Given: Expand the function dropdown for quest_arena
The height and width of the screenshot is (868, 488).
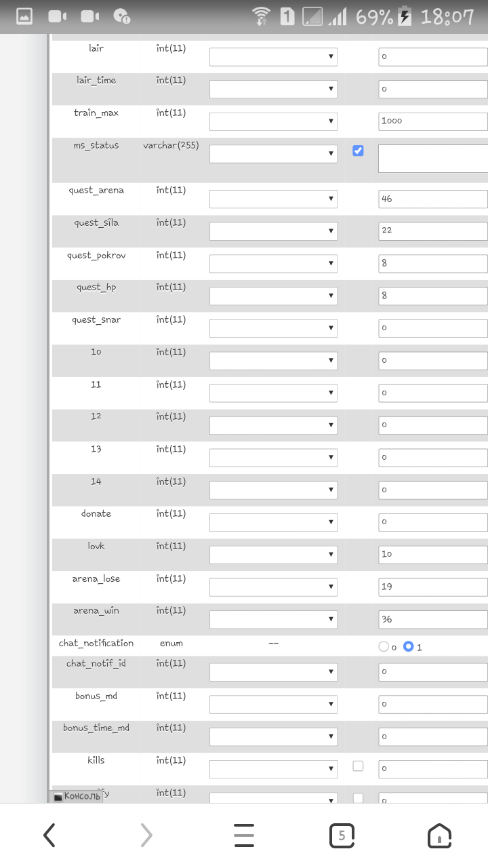Looking at the screenshot, I should point(273,199).
